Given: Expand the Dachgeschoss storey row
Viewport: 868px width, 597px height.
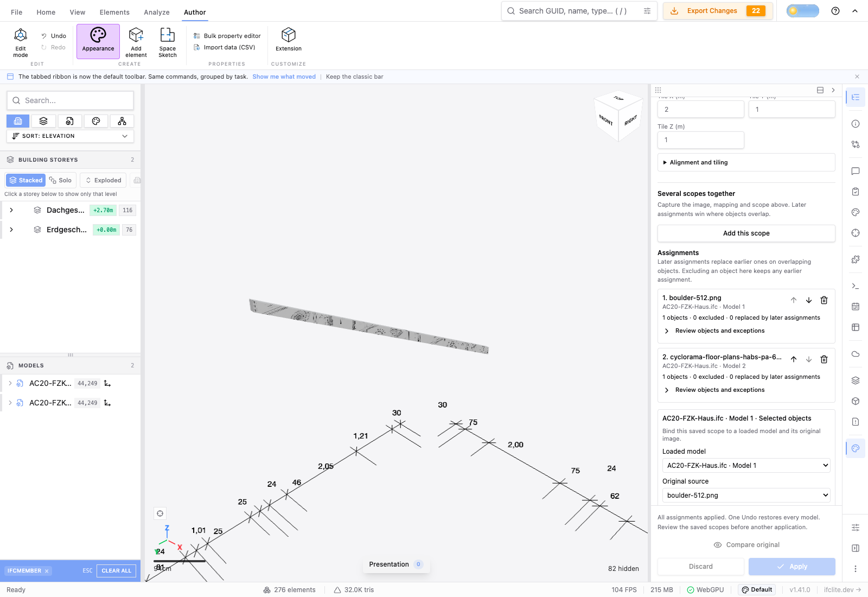Looking at the screenshot, I should [11, 210].
